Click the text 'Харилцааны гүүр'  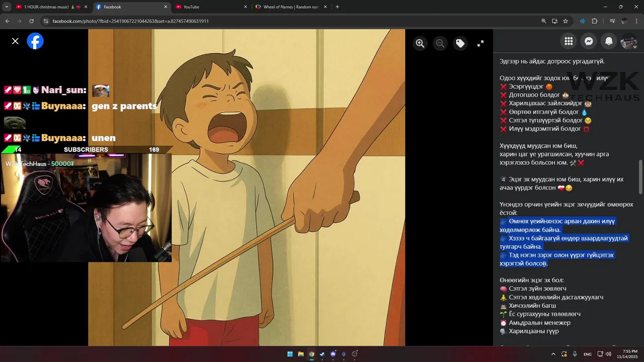pos(534,331)
